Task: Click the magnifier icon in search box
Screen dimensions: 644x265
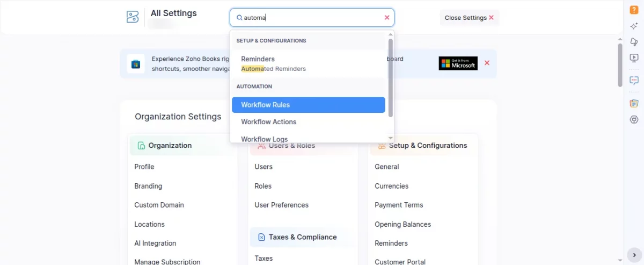Action: pos(239,18)
